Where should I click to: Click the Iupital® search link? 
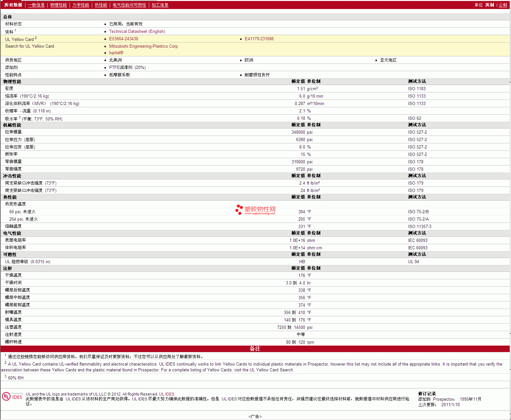pos(116,53)
